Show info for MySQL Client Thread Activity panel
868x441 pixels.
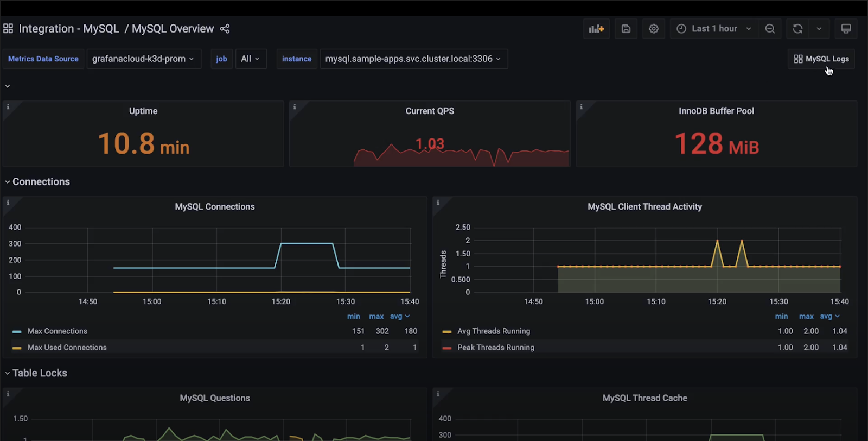(x=438, y=203)
